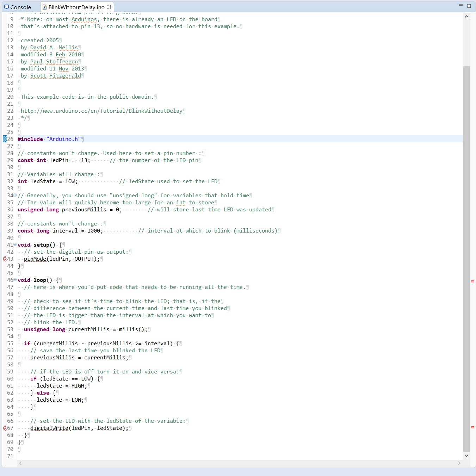Click the bottom red error marker in the overview ruler
The width and height of the screenshot is (476, 476).
[472, 427]
